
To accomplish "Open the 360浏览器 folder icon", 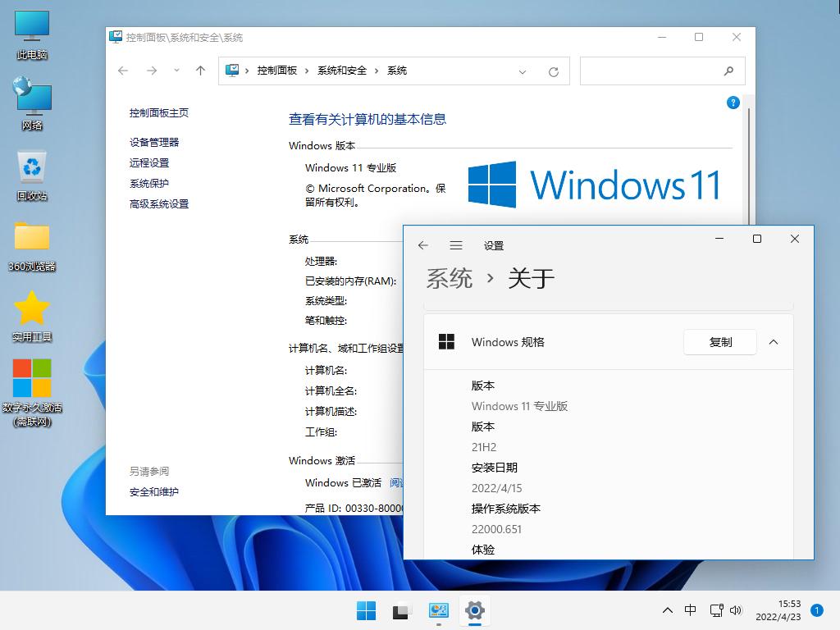I will [x=32, y=246].
